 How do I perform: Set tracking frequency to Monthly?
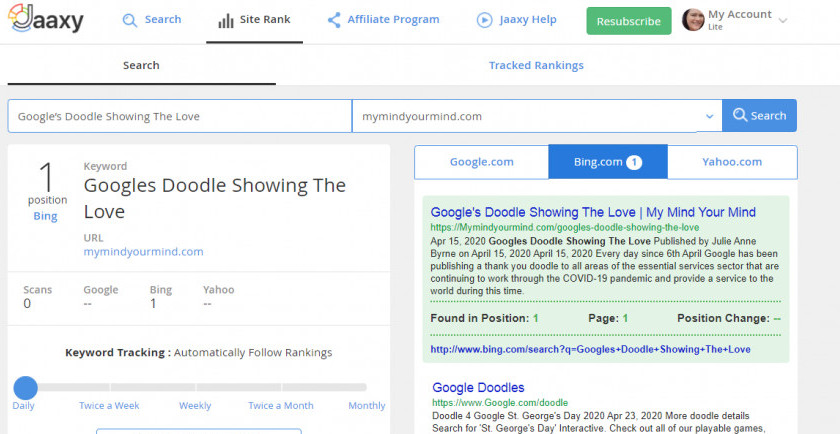pyautogui.click(x=366, y=406)
